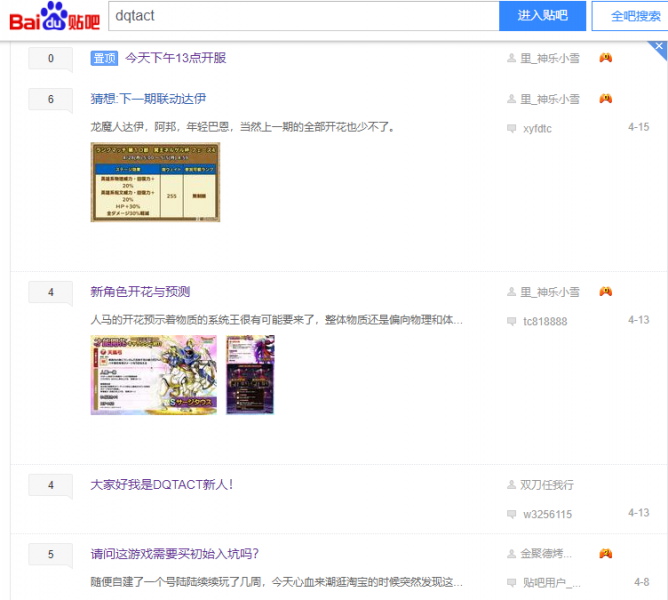Click date 4-15 on 猜想 post
Screen dimensions: 668x600
point(639,127)
